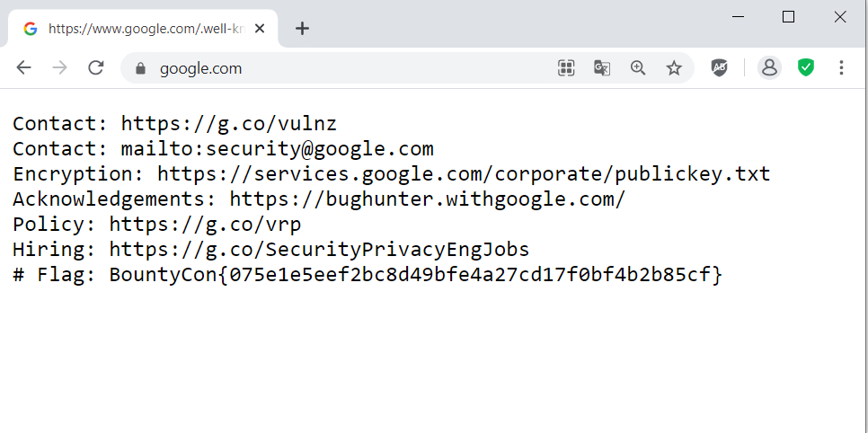The height and width of the screenshot is (433, 868).
Task: Click the back navigation arrow
Action: pyautogui.click(x=24, y=67)
